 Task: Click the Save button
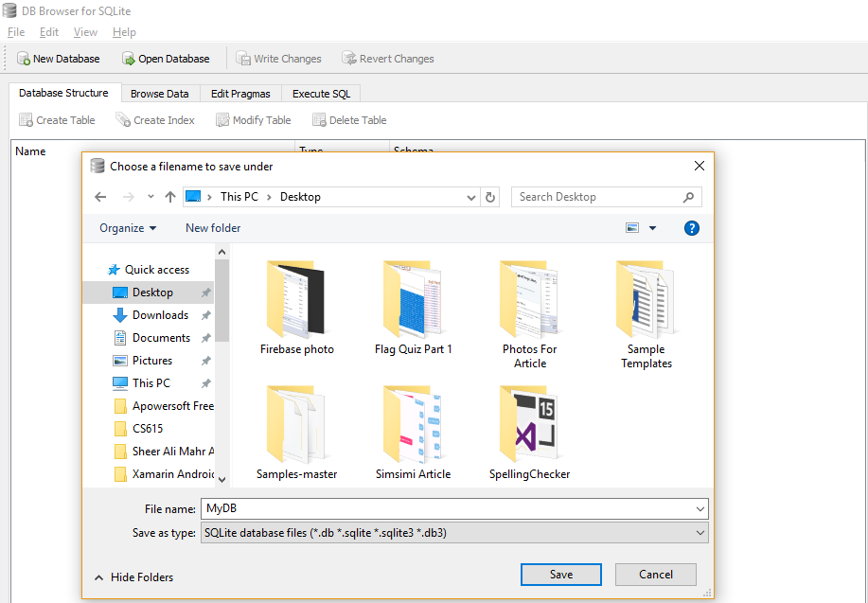coord(560,574)
